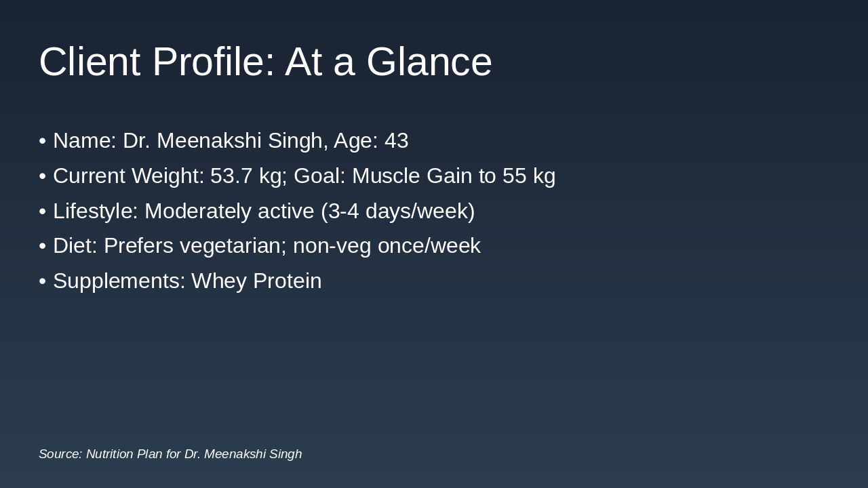Screen dimensions: 868x488
Task: Click the slide title "Client Profile: At a Glance"
Action: (x=265, y=62)
